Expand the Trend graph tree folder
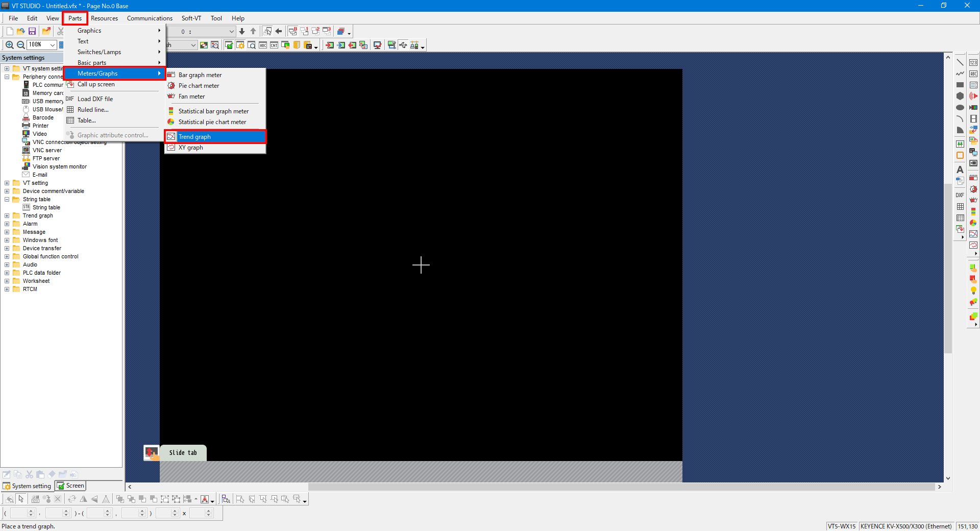The width and height of the screenshot is (980, 531). point(7,215)
